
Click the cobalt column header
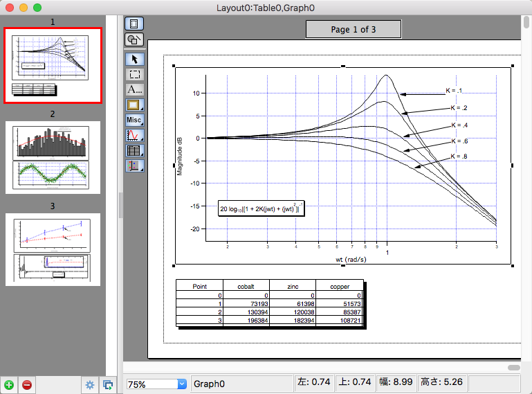coord(246,287)
